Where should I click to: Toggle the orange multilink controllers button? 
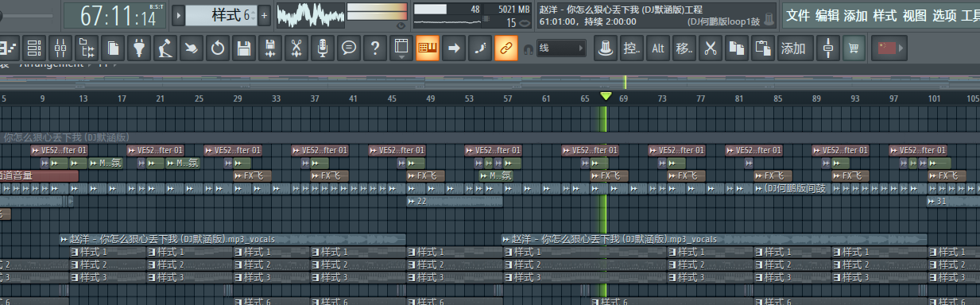(x=505, y=48)
